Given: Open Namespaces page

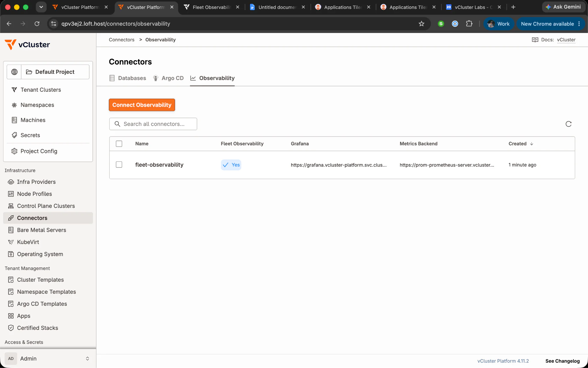Looking at the screenshot, I should point(37,105).
